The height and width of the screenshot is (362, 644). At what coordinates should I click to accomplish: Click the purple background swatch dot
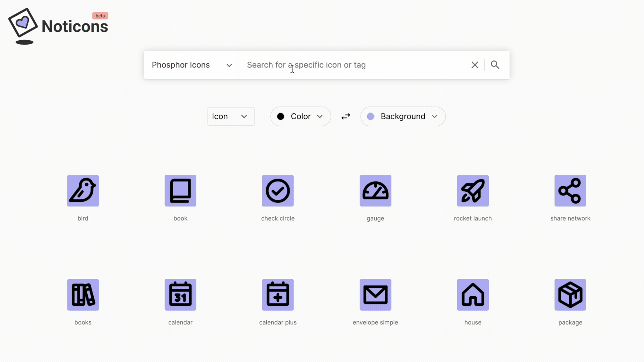pos(371,116)
